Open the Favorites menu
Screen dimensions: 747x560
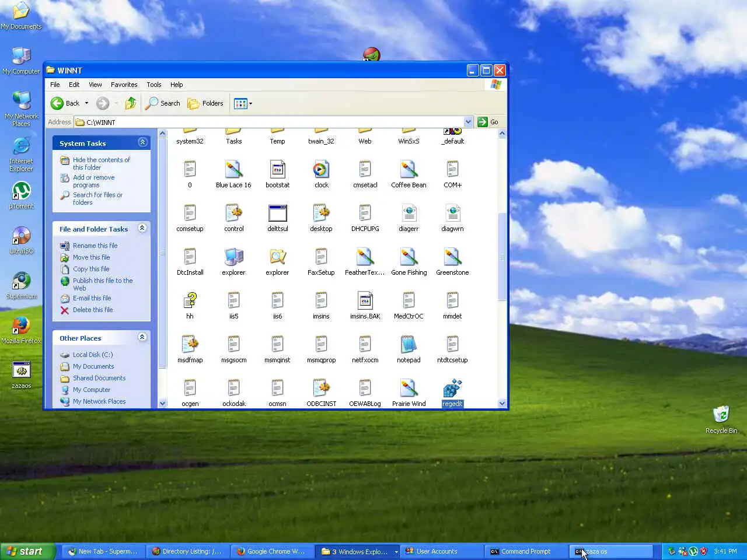[124, 85]
